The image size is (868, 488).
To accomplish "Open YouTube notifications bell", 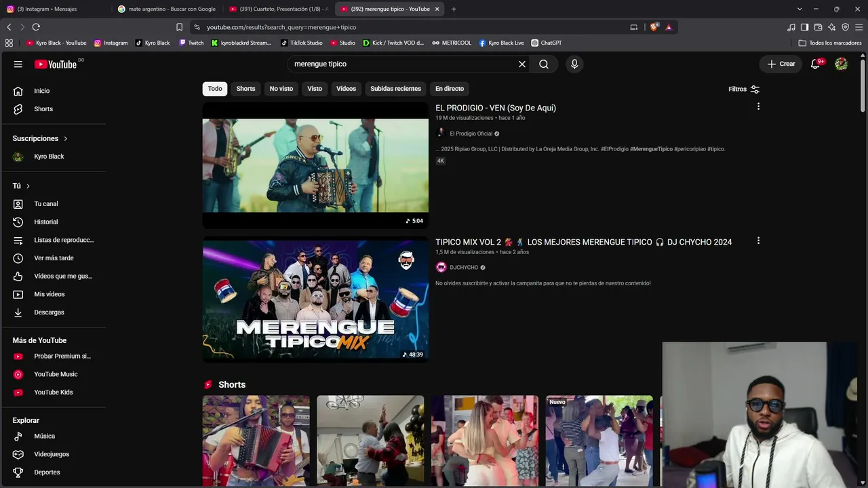I will (816, 64).
